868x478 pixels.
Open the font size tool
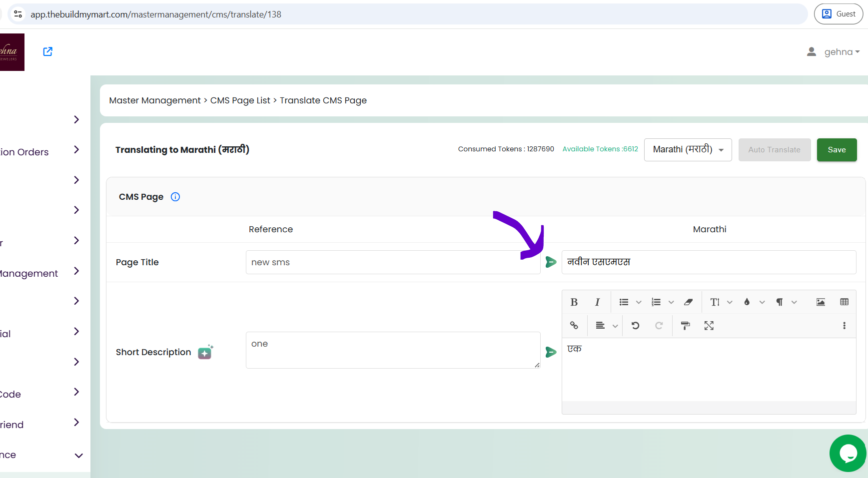click(715, 302)
